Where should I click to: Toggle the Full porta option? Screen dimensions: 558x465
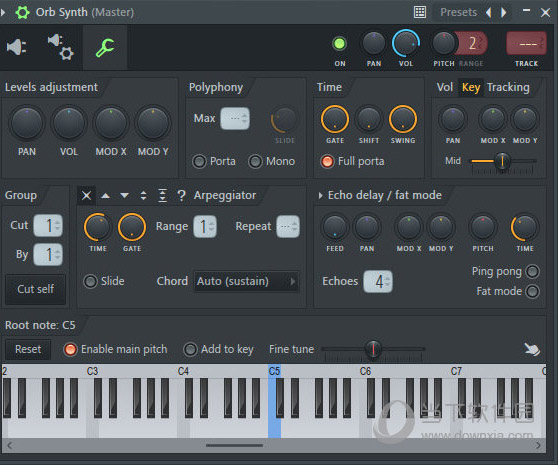[327, 162]
